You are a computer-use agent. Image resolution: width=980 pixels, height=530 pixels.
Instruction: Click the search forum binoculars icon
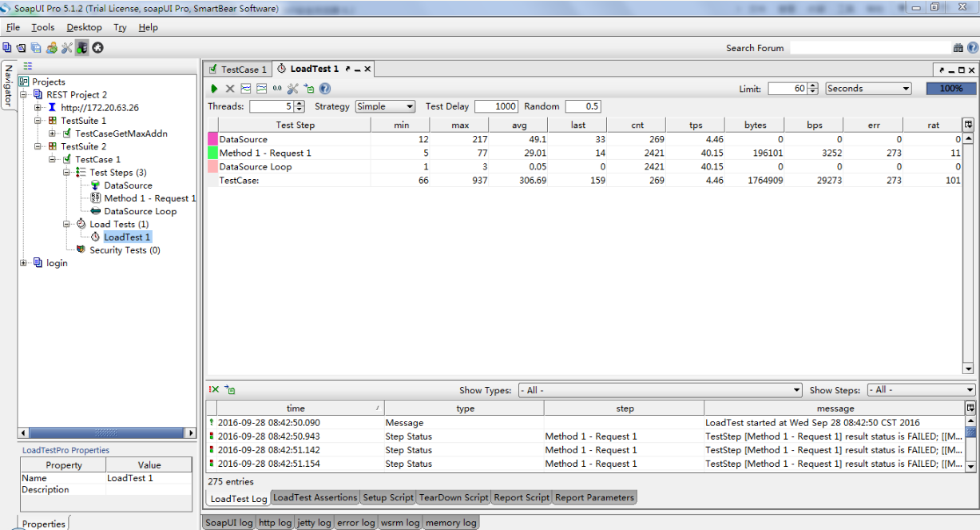958,48
